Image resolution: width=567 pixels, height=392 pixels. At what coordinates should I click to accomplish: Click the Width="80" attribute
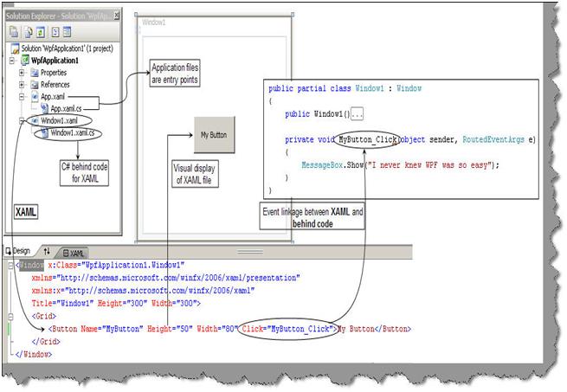[x=216, y=329]
